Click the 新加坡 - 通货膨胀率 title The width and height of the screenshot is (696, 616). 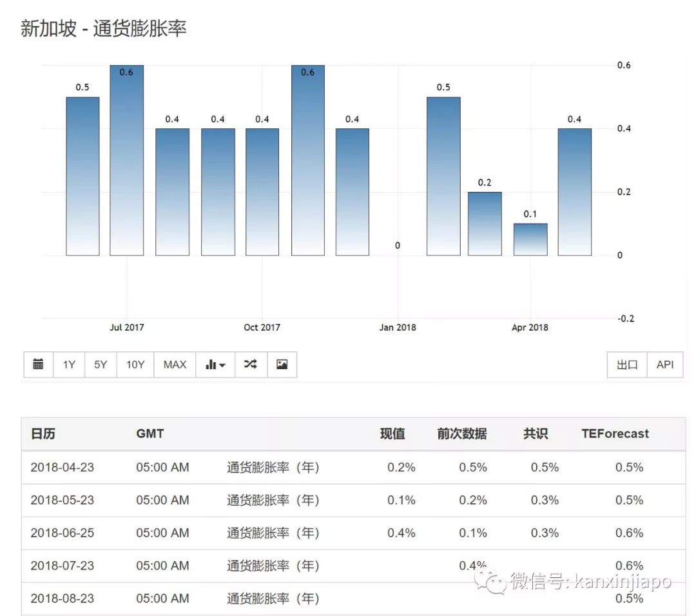pyautogui.click(x=104, y=28)
